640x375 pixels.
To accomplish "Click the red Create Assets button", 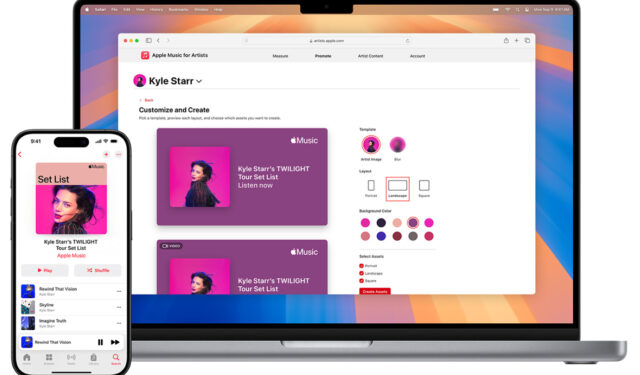I will [x=375, y=291].
